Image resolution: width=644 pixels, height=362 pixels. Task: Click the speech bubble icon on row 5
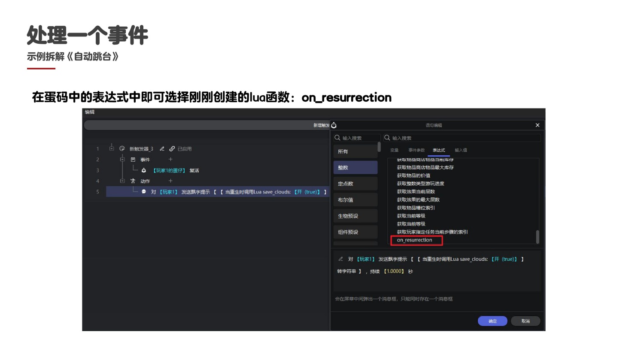click(x=144, y=192)
